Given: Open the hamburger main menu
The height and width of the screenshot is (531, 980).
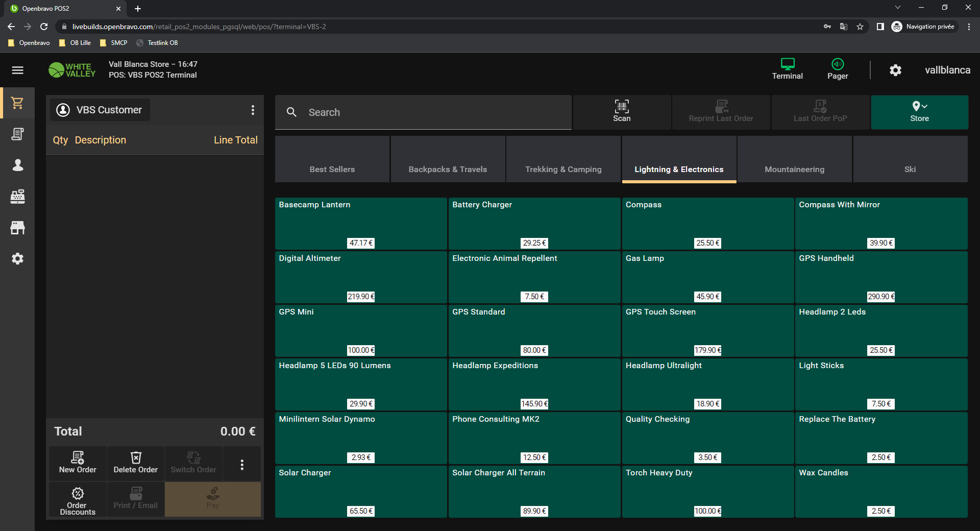Looking at the screenshot, I should 17,70.
